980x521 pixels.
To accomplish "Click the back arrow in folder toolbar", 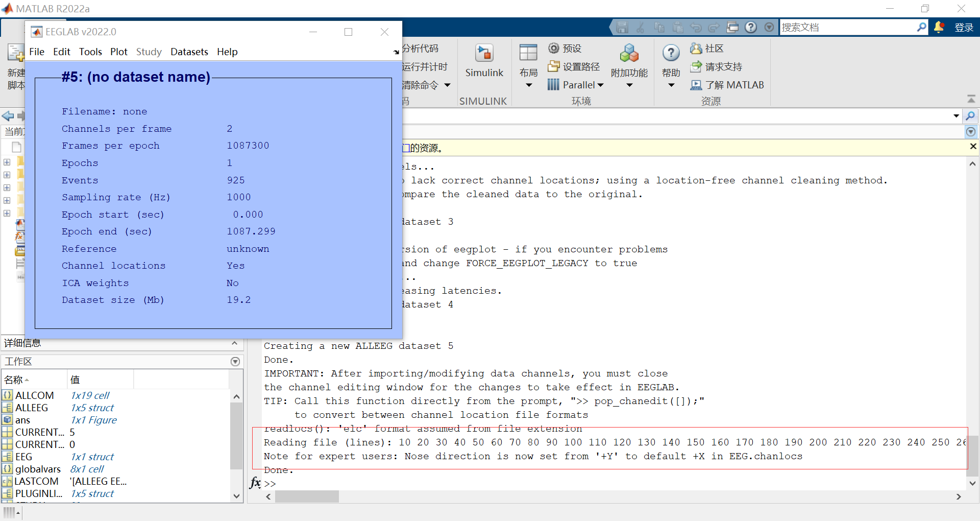I will (8, 116).
